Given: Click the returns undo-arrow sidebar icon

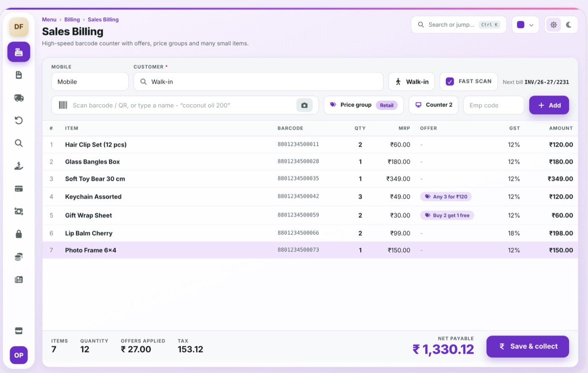Looking at the screenshot, I should click(19, 121).
